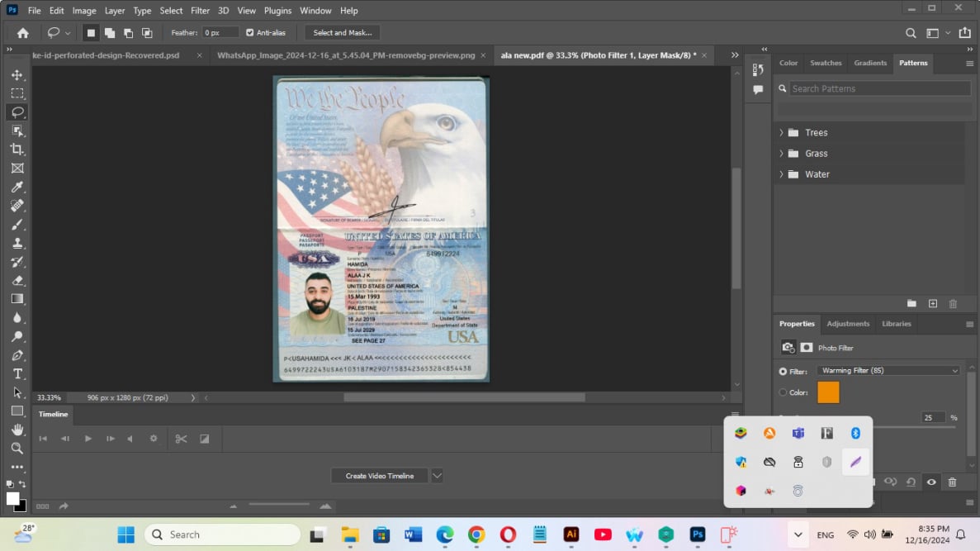Select the Filter radio button

click(x=783, y=372)
